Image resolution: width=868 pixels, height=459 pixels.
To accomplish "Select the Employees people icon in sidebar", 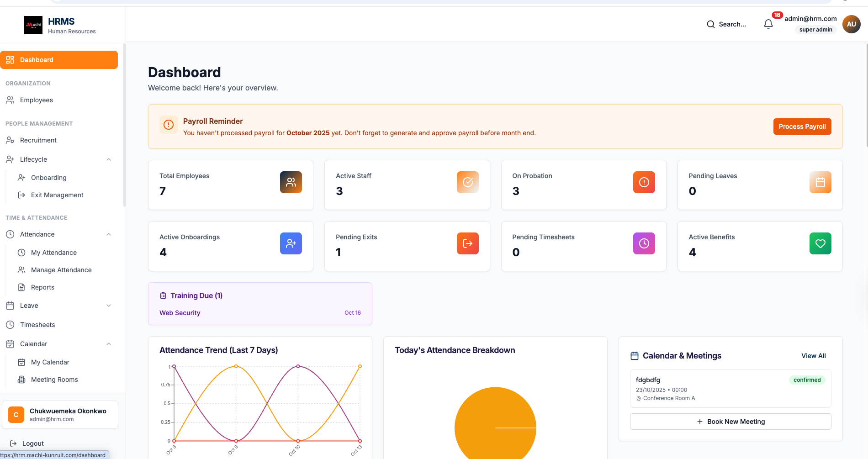I will click(10, 100).
